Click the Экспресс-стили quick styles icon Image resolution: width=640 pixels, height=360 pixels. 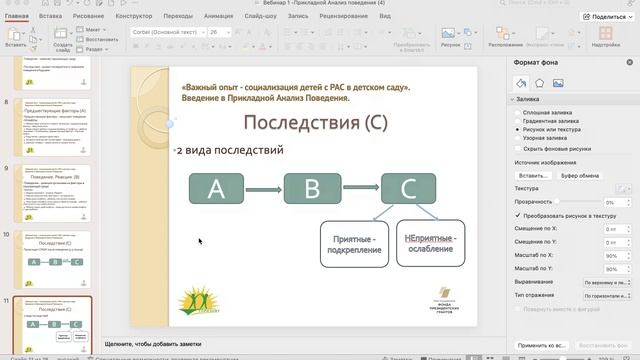[x=542, y=33]
